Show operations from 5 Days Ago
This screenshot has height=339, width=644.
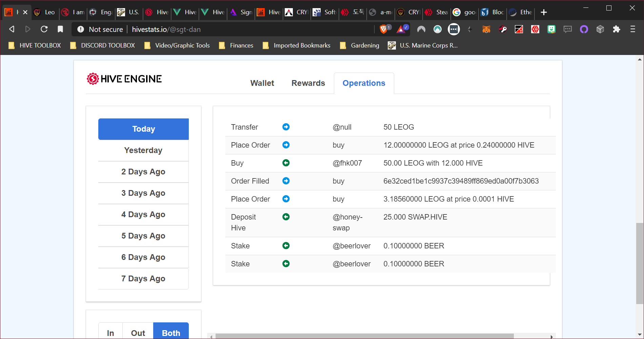click(x=143, y=236)
